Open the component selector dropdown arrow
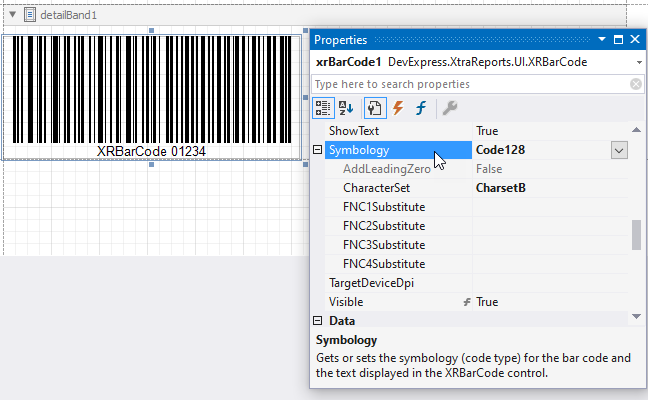Screen dimensions: 648x400 (x=639, y=62)
